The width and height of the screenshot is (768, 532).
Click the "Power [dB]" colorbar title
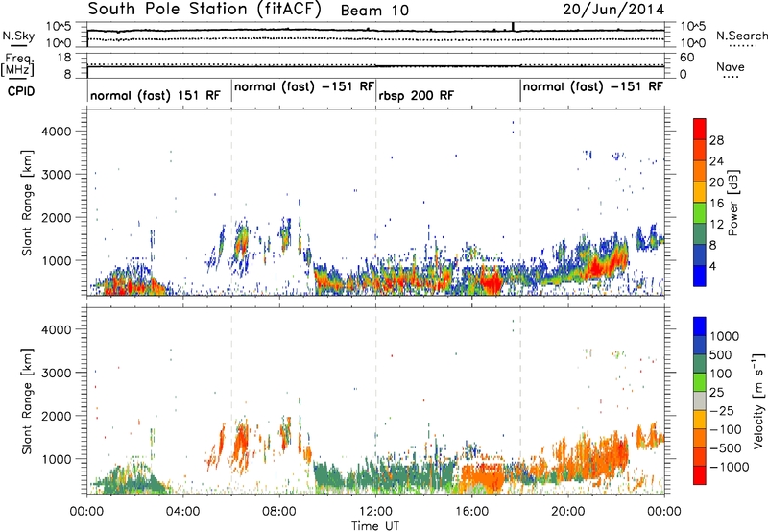point(733,203)
